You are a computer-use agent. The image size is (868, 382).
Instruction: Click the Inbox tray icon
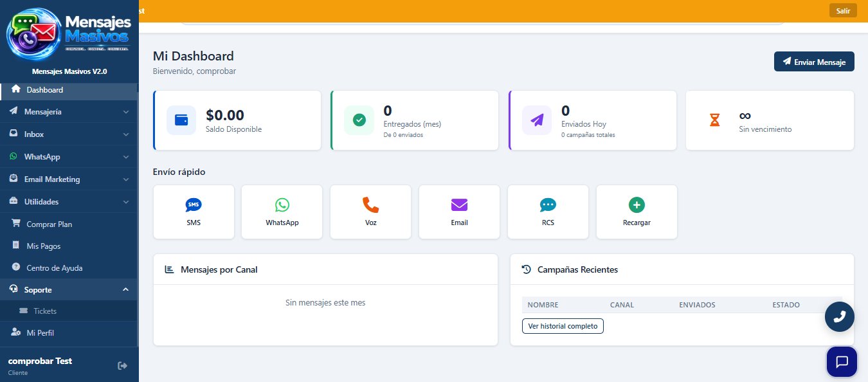tap(13, 134)
